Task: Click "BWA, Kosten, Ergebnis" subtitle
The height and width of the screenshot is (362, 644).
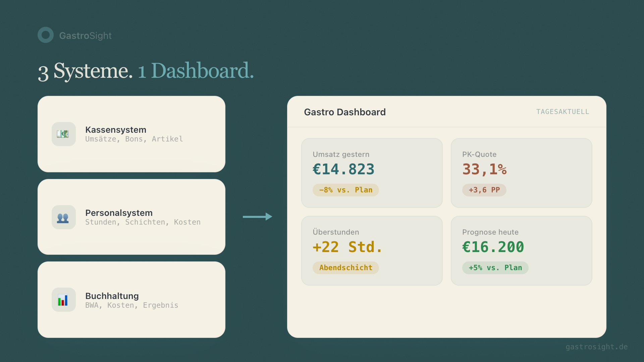Action: point(132,305)
